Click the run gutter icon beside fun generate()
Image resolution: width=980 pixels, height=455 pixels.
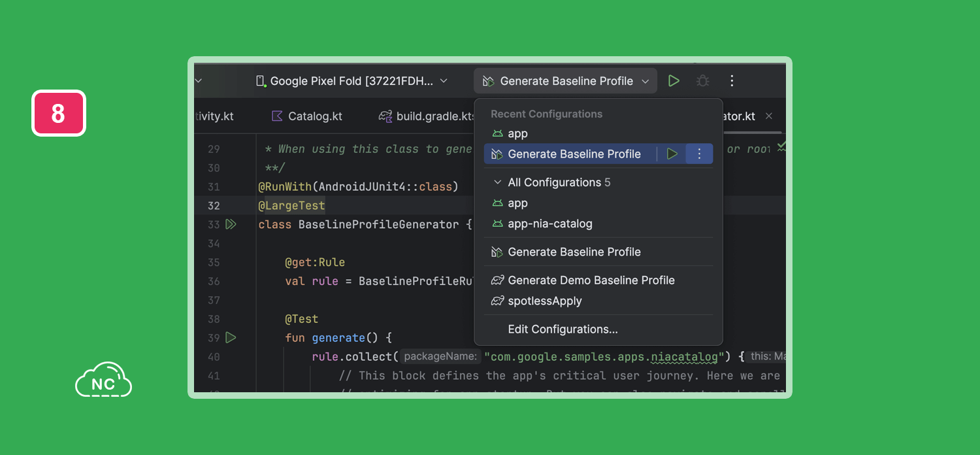click(x=231, y=338)
